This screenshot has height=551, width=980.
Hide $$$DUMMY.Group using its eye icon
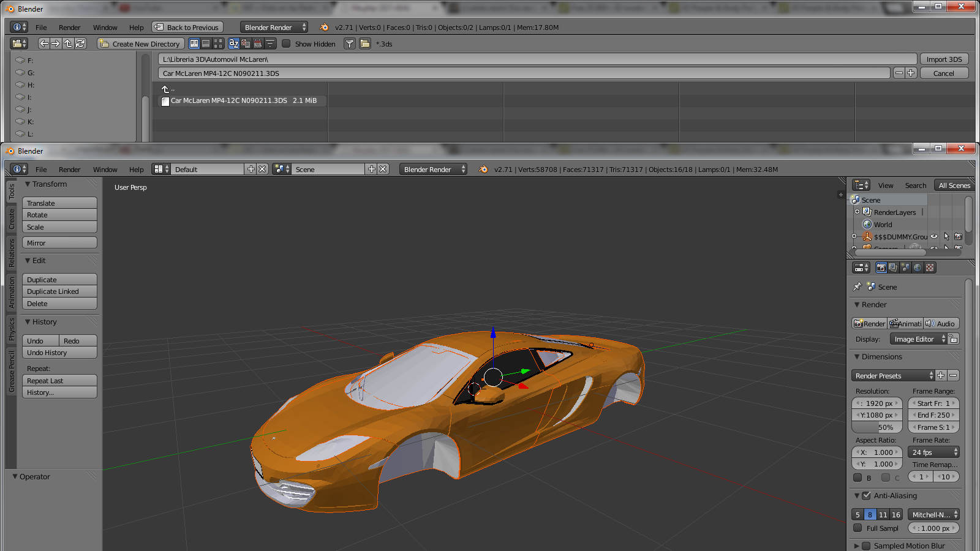tap(934, 236)
